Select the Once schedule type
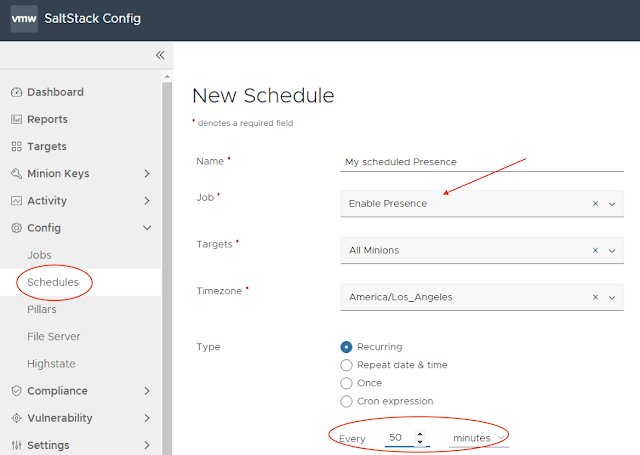The height and width of the screenshot is (455, 640). 347,383
